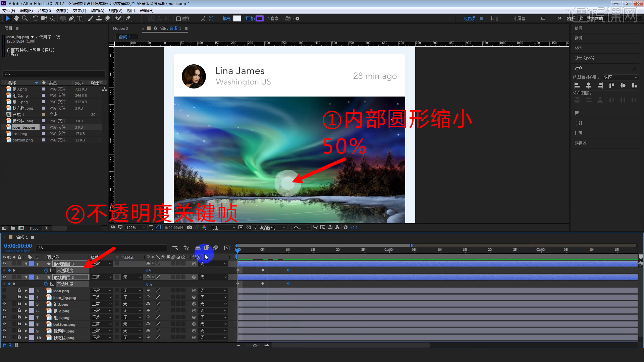Screen dimensions: 644x362
Task: Open the 100% magnification dropdown
Action: pos(136,228)
